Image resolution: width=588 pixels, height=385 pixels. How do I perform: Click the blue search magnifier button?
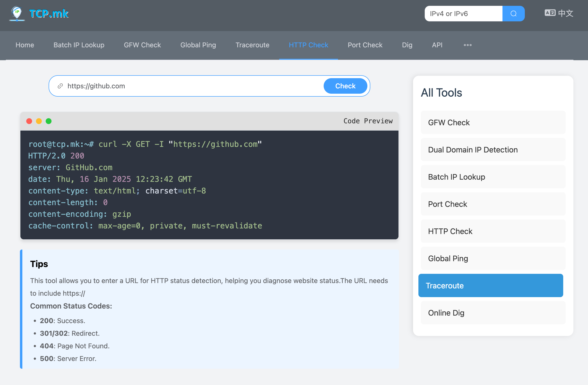(x=513, y=14)
